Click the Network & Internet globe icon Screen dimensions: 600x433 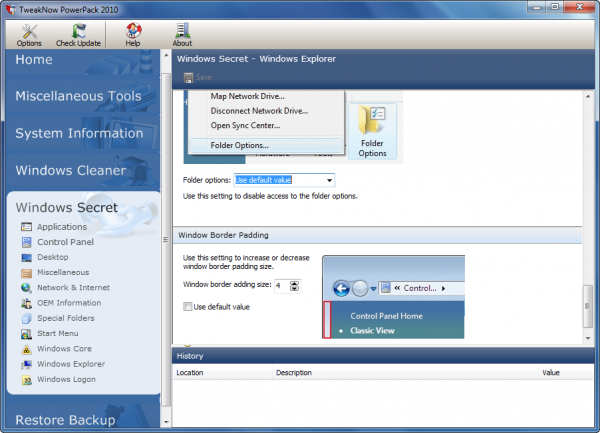(x=26, y=288)
